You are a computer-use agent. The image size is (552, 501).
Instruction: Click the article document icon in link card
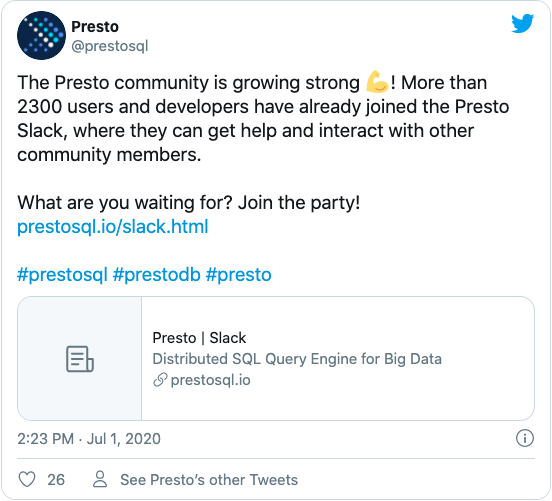tap(80, 359)
